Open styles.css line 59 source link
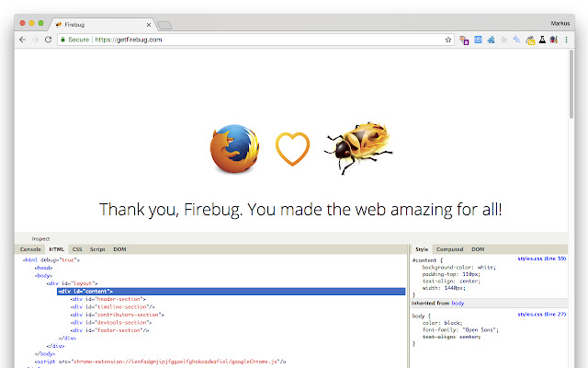 click(x=542, y=259)
